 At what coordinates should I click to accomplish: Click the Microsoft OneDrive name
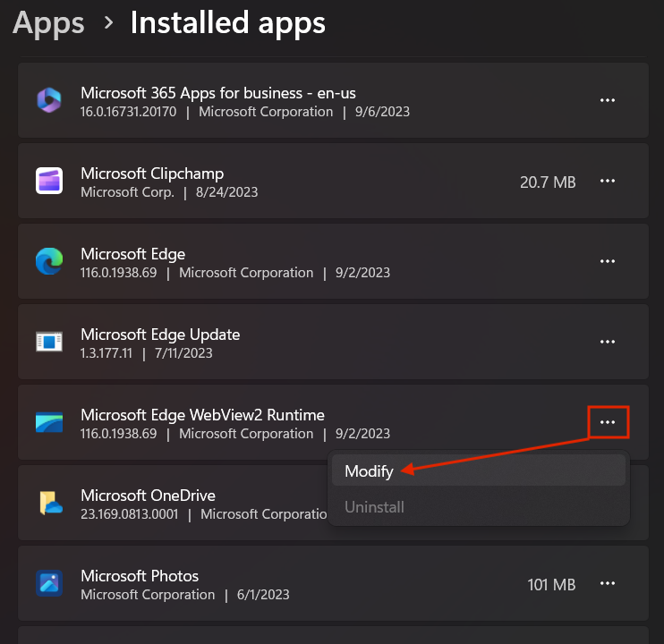(148, 495)
